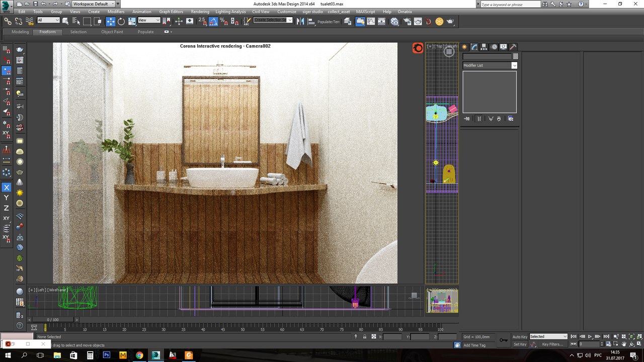The image size is (644, 362).
Task: Activate the Select and Move tool
Action: pyautogui.click(x=111, y=21)
